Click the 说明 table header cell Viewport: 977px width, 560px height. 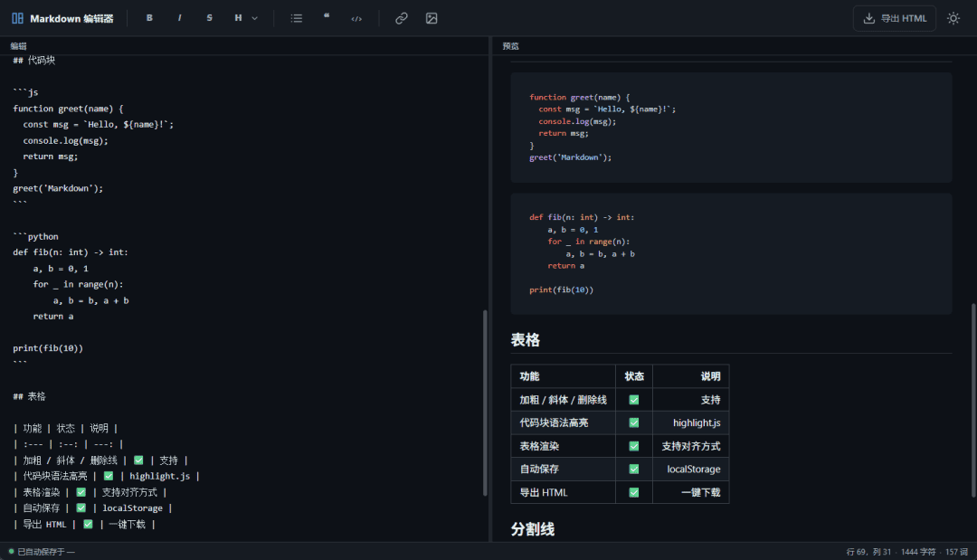click(x=691, y=376)
